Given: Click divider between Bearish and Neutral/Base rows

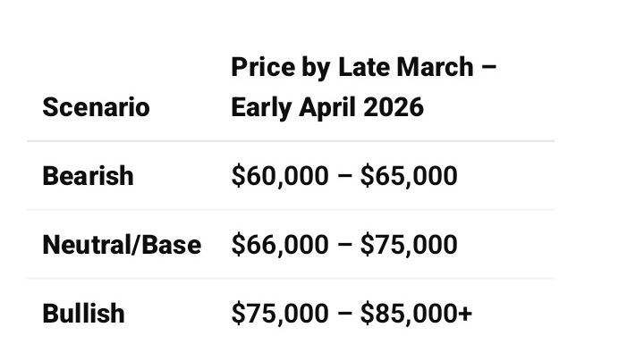Looking at the screenshot, I should [x=291, y=210].
